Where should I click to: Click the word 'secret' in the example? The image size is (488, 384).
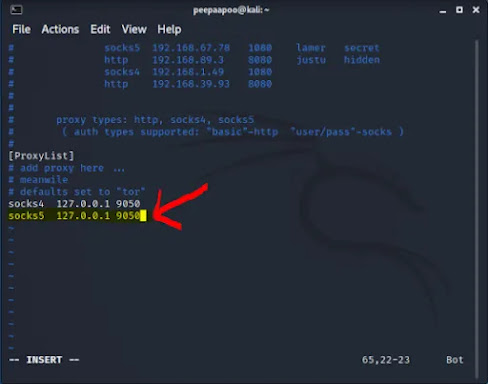pos(362,48)
